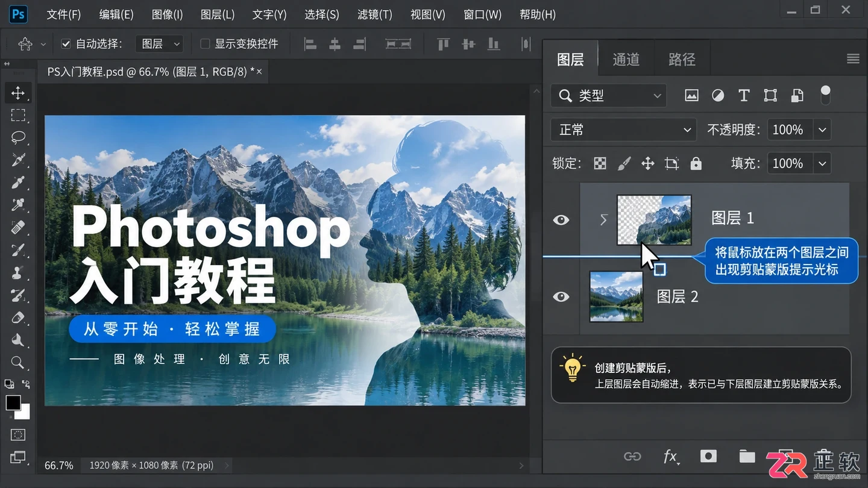Enable the 显示变换控件 checkbox

tap(205, 44)
